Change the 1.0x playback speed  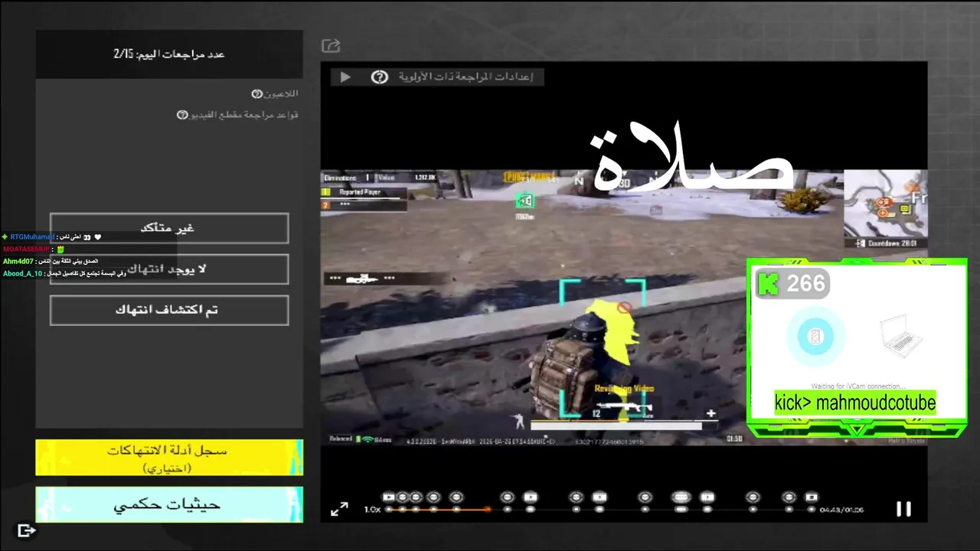(x=372, y=510)
